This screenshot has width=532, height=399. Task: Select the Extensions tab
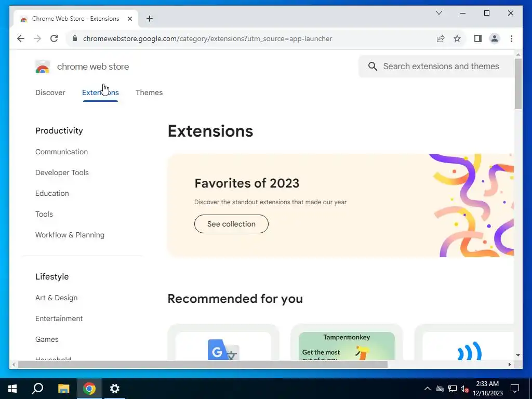100,92
